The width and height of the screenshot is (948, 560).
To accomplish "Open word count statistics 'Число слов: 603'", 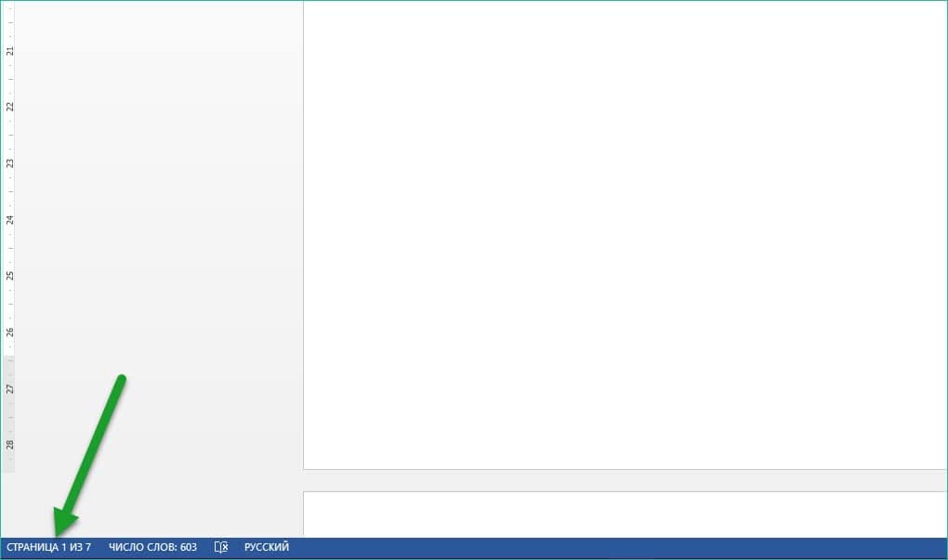I will pyautogui.click(x=152, y=547).
